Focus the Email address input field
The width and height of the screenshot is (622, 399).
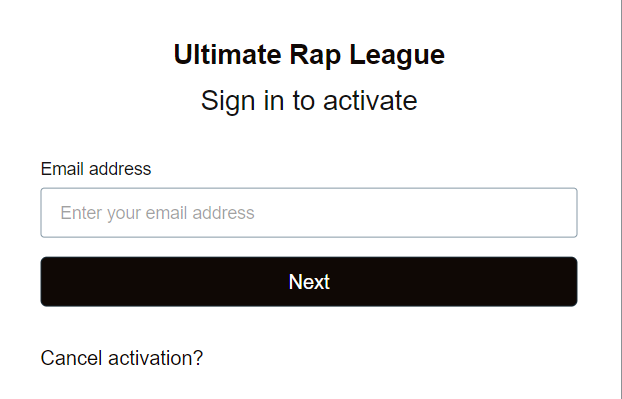(309, 213)
